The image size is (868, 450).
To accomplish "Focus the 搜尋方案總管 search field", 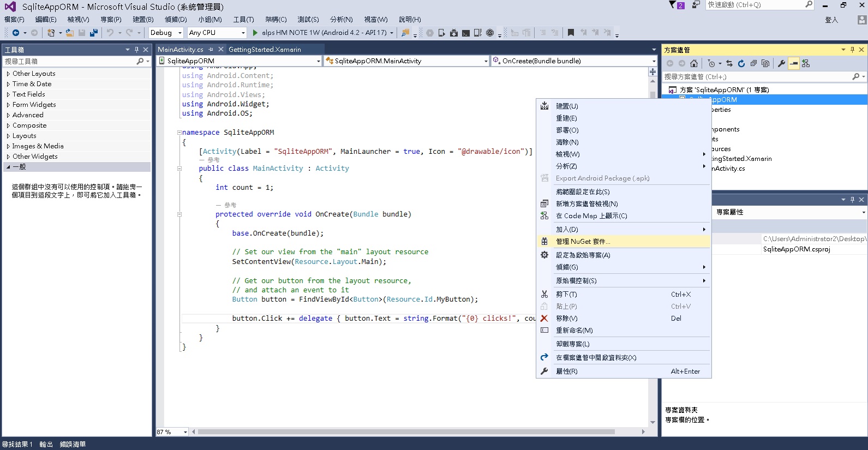I will click(x=757, y=77).
